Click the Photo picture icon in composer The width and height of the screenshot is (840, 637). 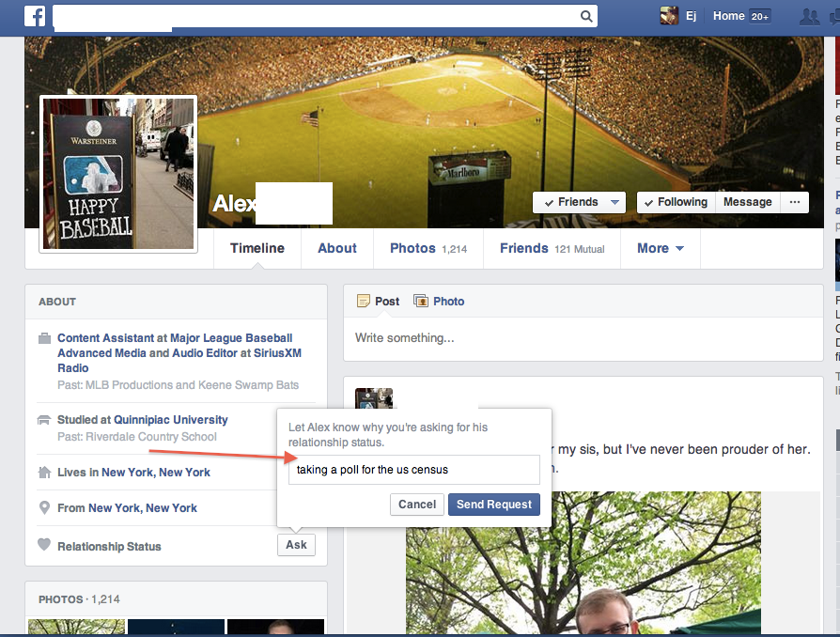pyautogui.click(x=421, y=301)
